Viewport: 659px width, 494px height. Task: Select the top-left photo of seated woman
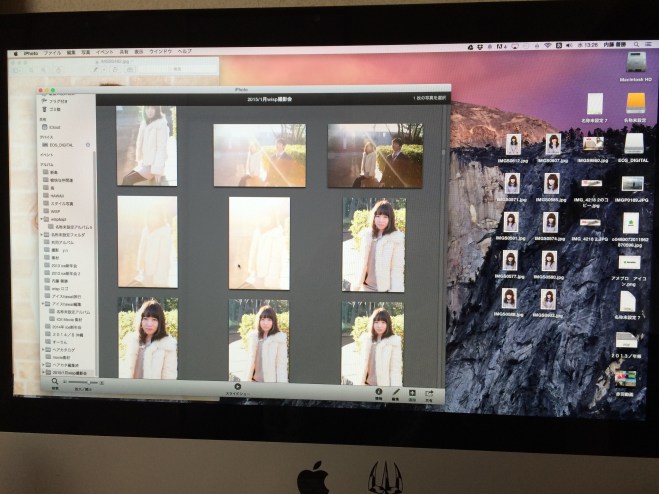[x=146, y=146]
